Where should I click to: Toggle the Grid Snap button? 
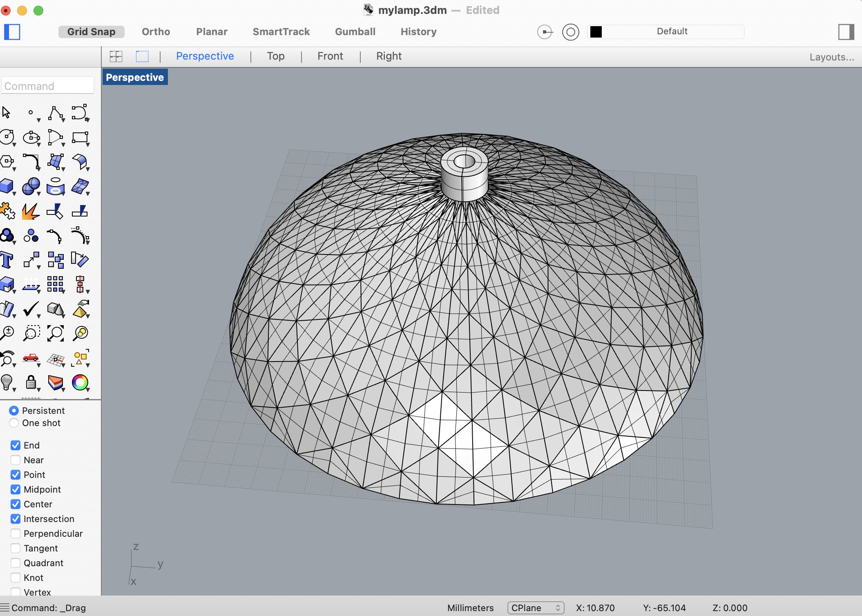tap(91, 31)
